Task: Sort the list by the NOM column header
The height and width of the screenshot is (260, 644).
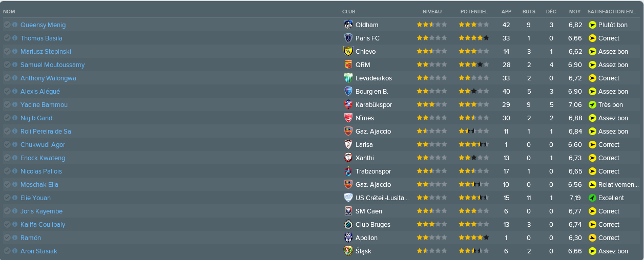Action: 9,11
